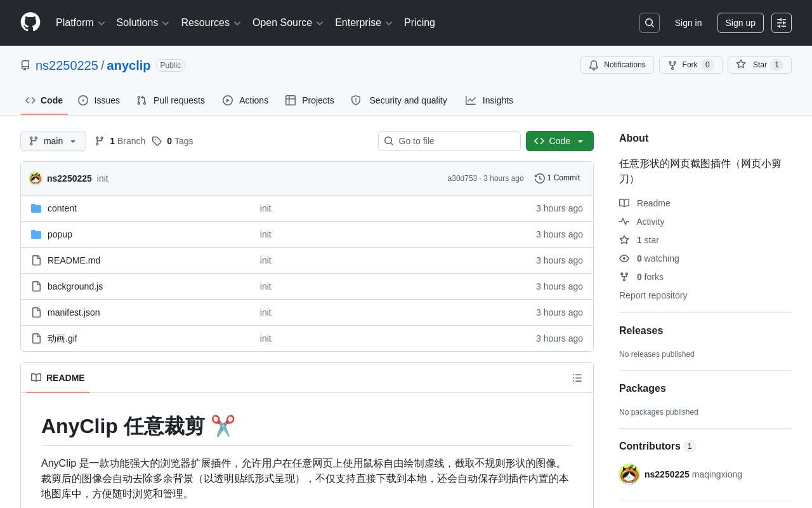812x508 pixels.
Task: Click the 1 Commit link
Action: [x=558, y=178]
